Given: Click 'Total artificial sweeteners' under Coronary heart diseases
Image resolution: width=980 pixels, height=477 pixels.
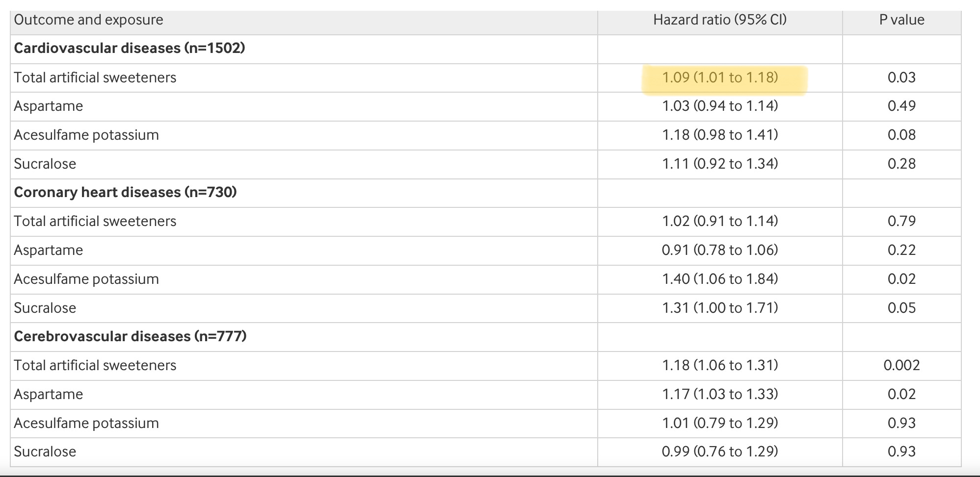Looking at the screenshot, I should point(95,221).
